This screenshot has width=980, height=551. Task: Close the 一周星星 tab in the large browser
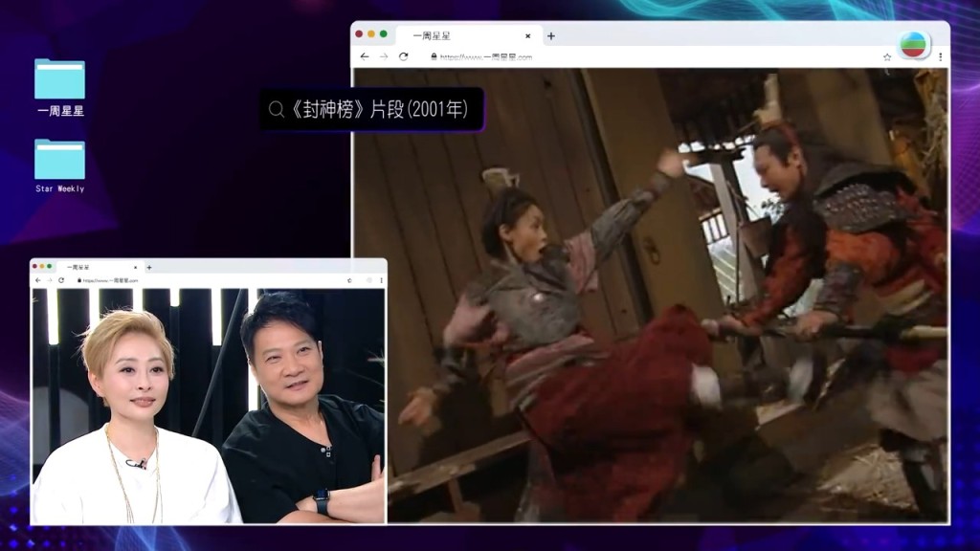(527, 36)
